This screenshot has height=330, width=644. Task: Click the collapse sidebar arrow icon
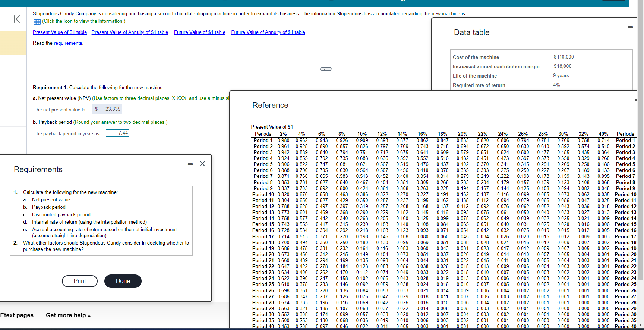click(x=18, y=19)
